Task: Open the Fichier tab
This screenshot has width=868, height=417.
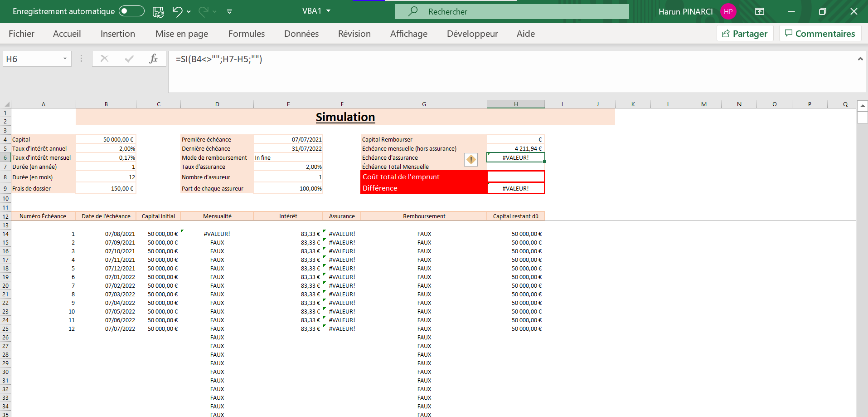Action: click(x=21, y=34)
